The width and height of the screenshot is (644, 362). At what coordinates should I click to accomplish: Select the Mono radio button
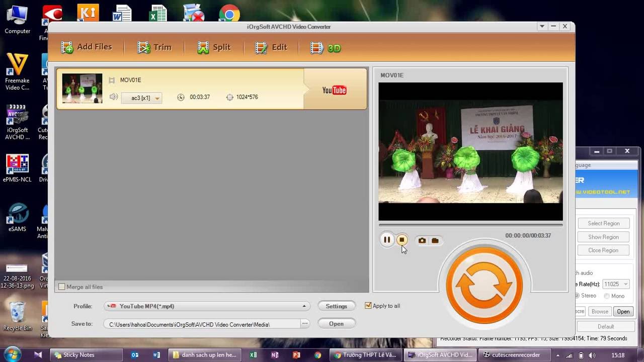[607, 296]
